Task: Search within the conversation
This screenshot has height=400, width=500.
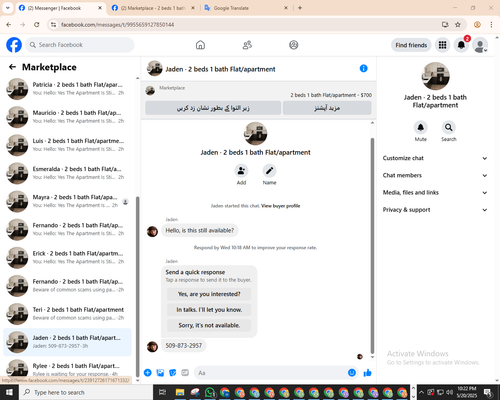Action: (449, 127)
